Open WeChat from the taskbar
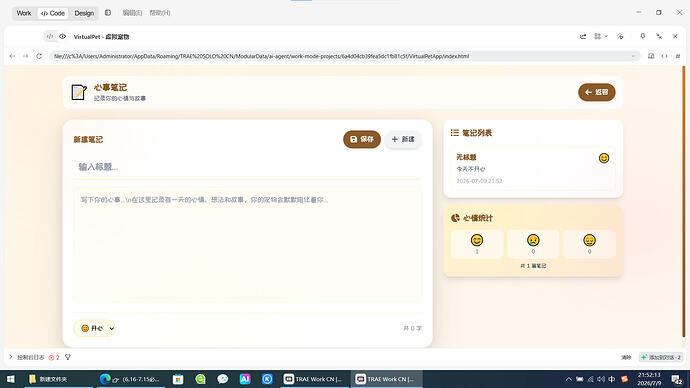This screenshot has width=690, height=388. (223, 379)
